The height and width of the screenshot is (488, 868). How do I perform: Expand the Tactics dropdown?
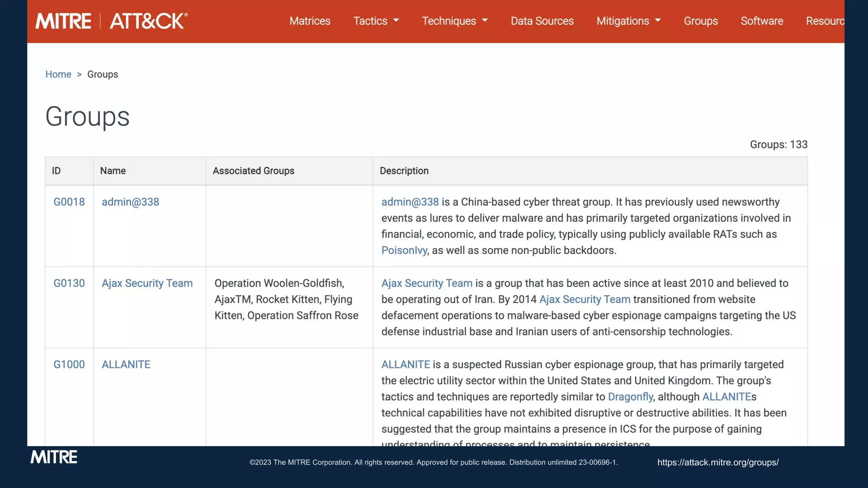tap(376, 21)
